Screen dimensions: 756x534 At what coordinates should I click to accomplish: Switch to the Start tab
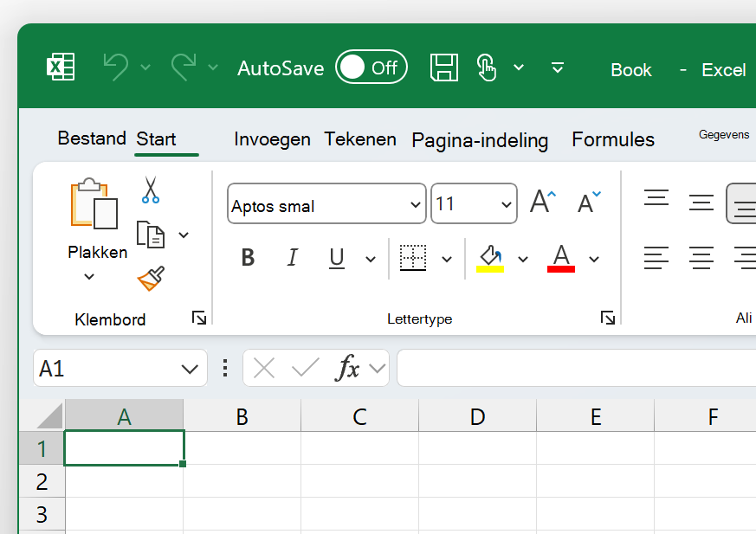[156, 138]
